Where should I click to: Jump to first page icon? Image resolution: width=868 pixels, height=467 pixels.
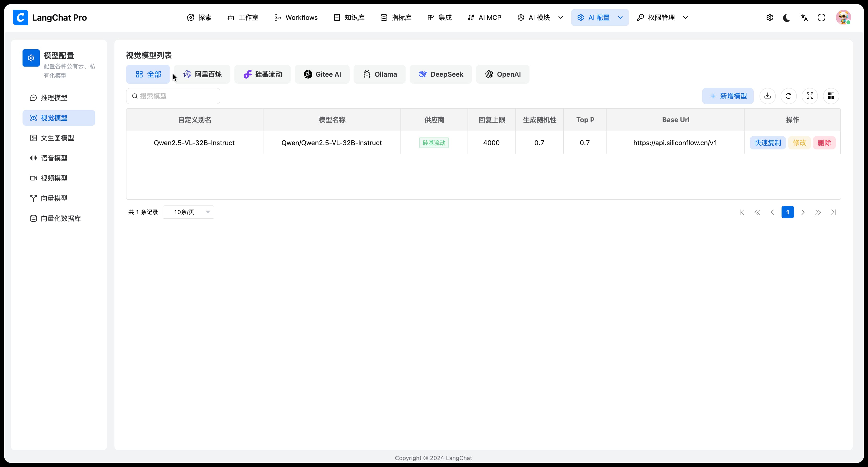tap(742, 212)
